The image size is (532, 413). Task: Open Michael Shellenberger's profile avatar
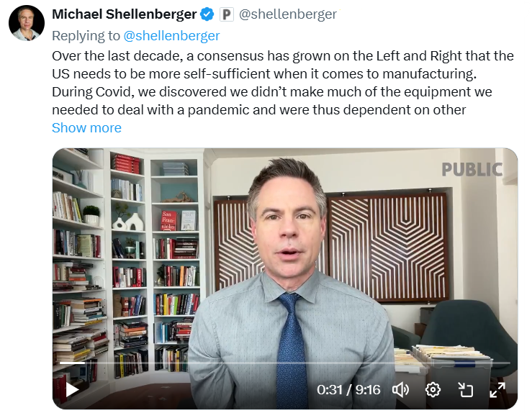pos(27,23)
